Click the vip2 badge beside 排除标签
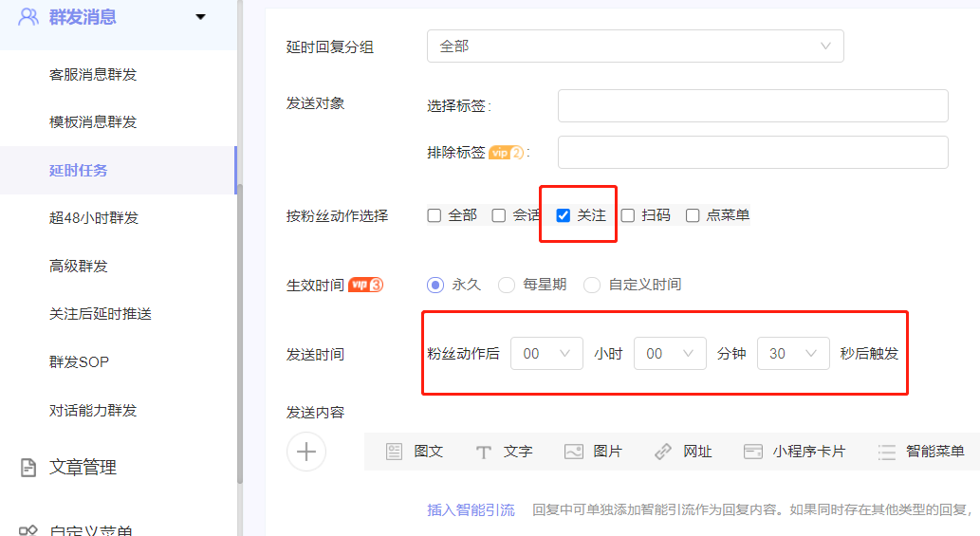980x536 pixels. tap(507, 153)
